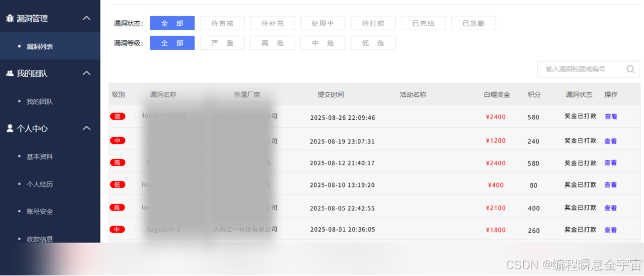Filter status by 已忽略

[473, 24]
